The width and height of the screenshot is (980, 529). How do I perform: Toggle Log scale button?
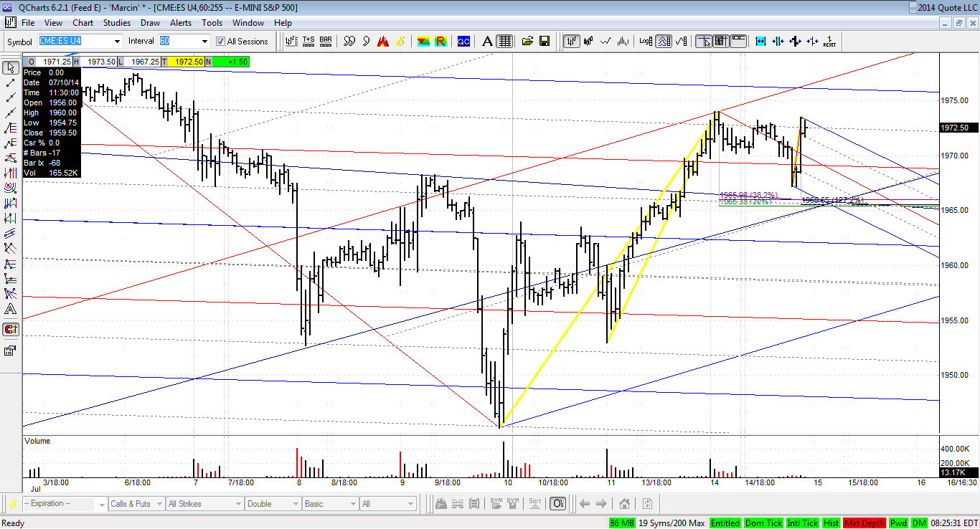tap(645, 41)
